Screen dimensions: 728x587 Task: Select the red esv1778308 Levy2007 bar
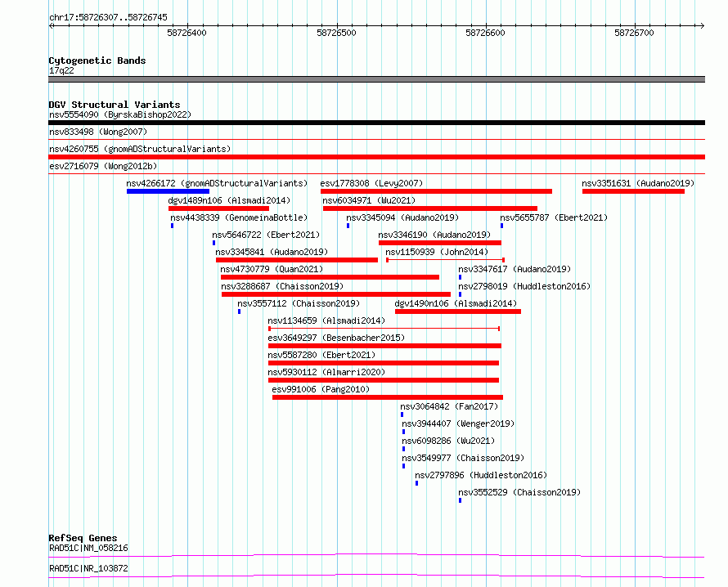pos(436,191)
